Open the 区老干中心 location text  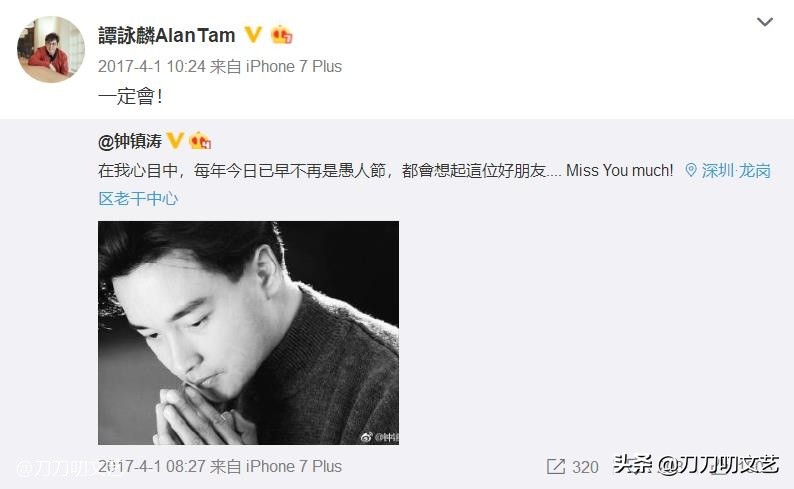138,198
